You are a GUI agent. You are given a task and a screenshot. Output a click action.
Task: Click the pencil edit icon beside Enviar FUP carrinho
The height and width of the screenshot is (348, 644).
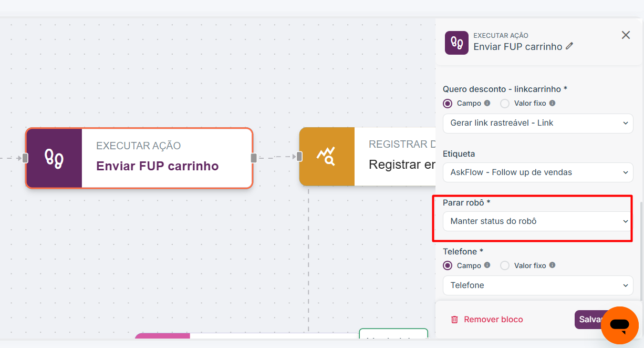click(x=569, y=46)
